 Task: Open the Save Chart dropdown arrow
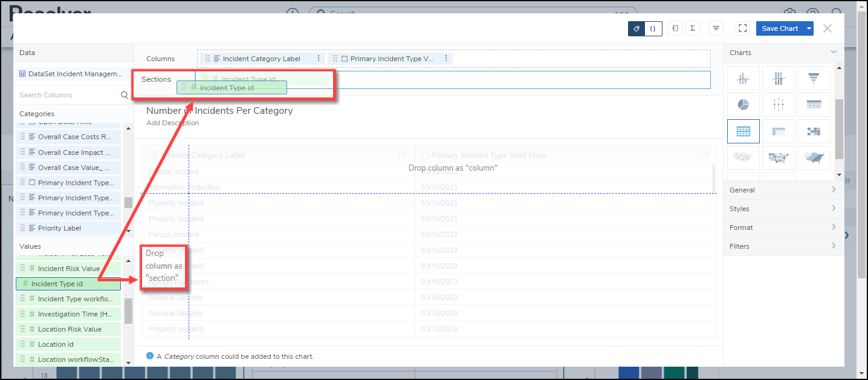809,28
